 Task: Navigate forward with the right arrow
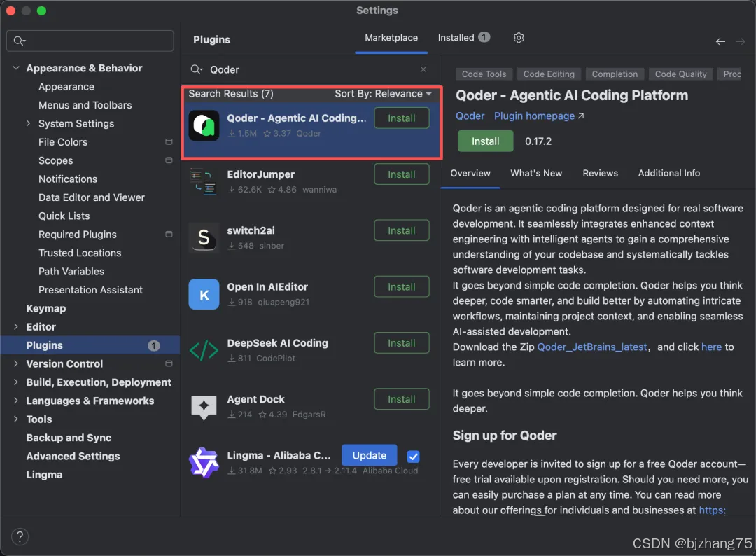click(x=740, y=42)
